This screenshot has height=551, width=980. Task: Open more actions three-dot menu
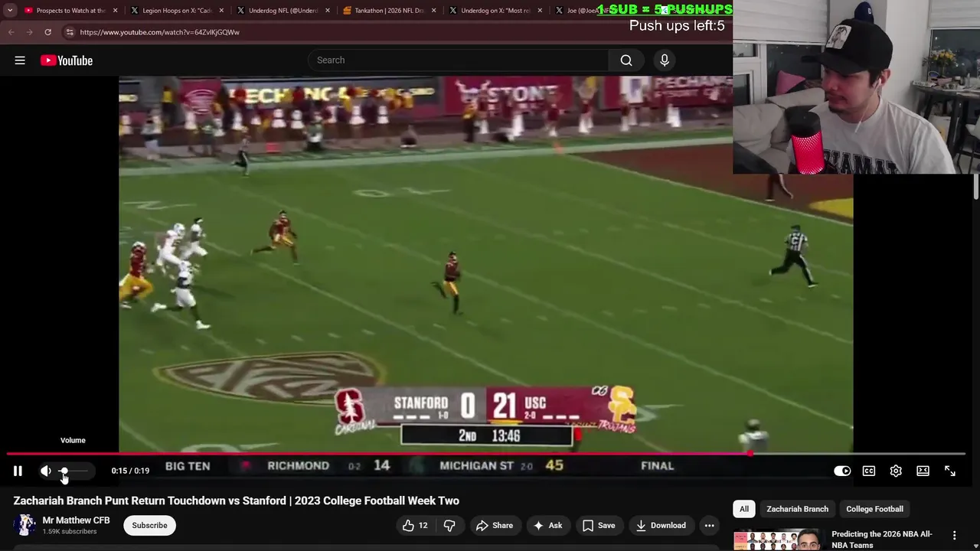pyautogui.click(x=710, y=525)
